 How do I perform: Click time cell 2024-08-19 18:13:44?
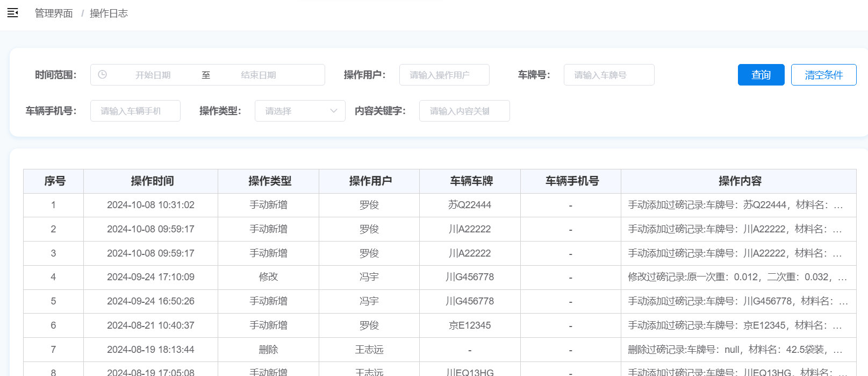point(151,350)
